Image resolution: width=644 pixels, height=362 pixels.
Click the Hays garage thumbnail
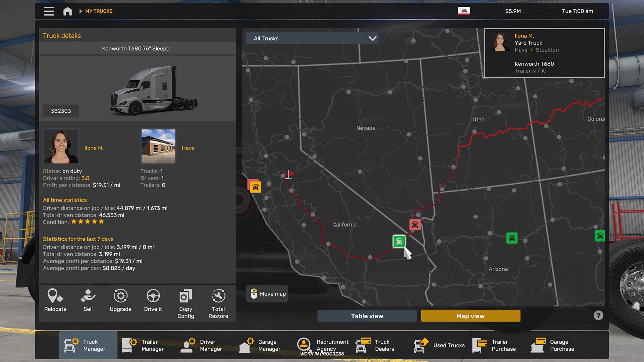pos(158,146)
